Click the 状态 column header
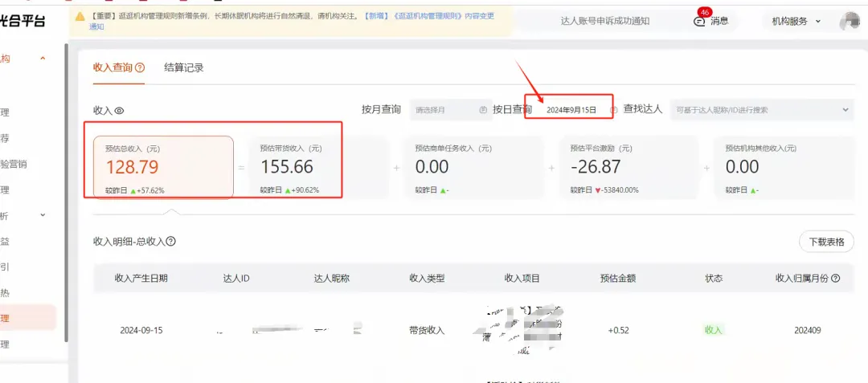This screenshot has height=383, width=868. (714, 279)
